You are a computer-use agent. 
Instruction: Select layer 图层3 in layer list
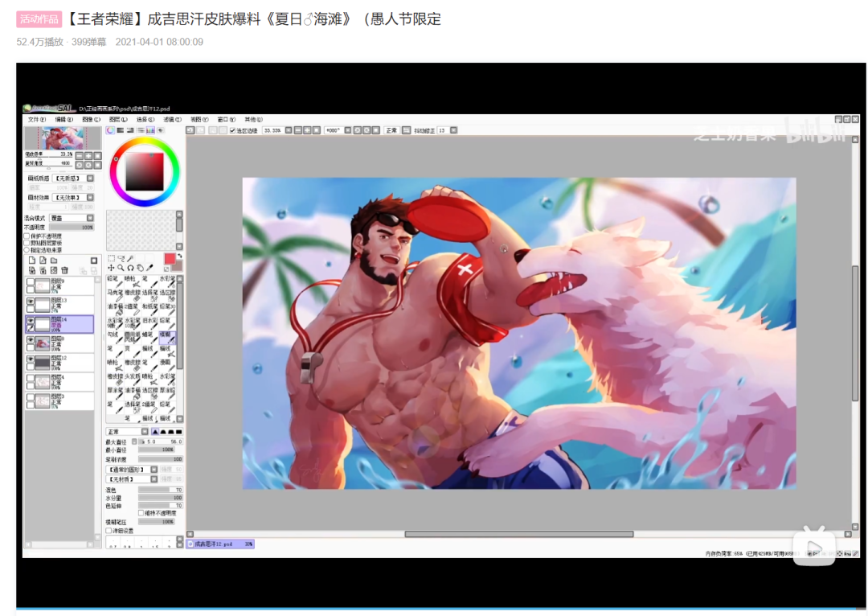coord(59,401)
